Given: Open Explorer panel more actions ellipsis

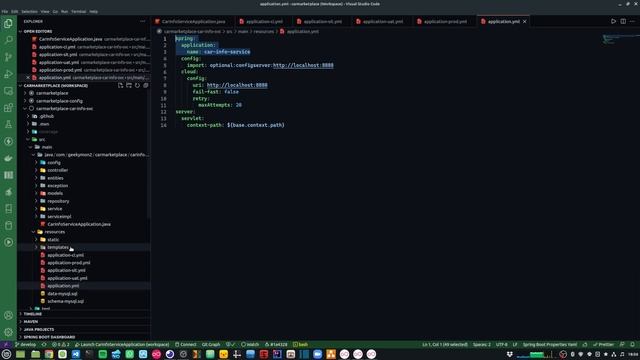Looking at the screenshot, I should point(142,21).
